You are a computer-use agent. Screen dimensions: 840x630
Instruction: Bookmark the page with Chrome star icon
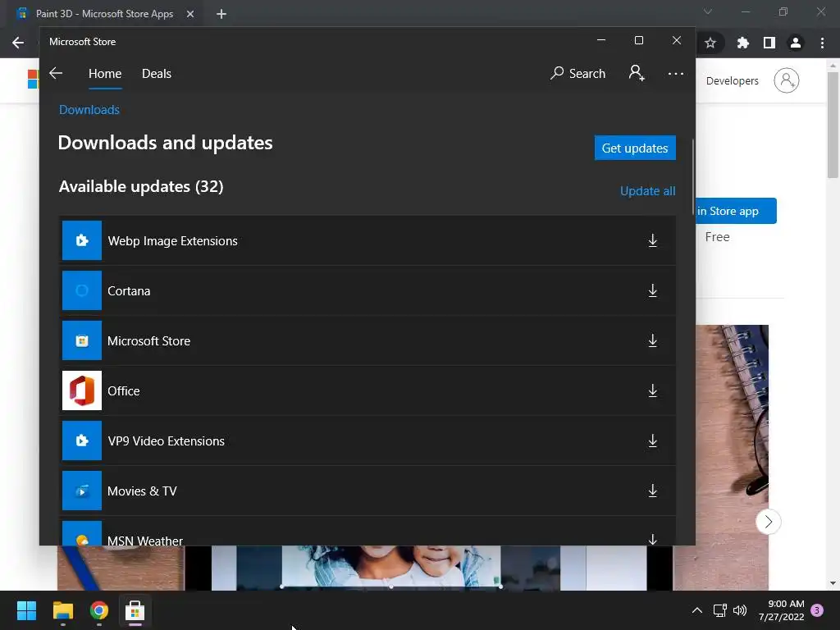click(710, 43)
